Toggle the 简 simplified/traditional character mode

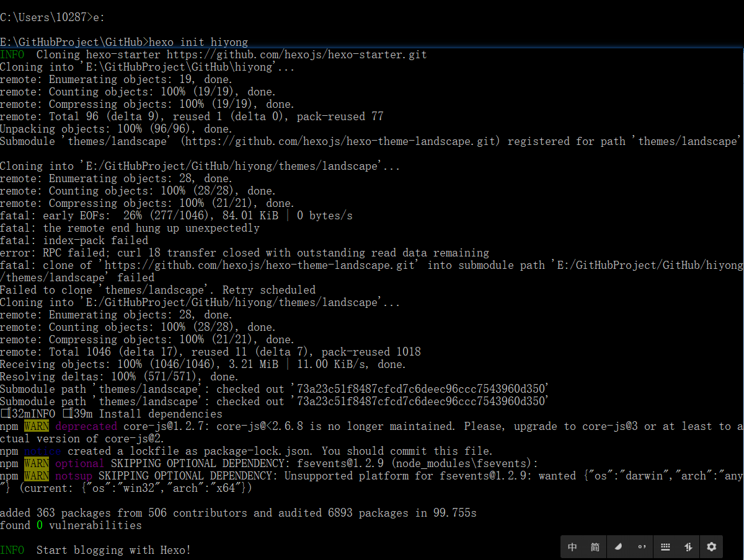[595, 547]
